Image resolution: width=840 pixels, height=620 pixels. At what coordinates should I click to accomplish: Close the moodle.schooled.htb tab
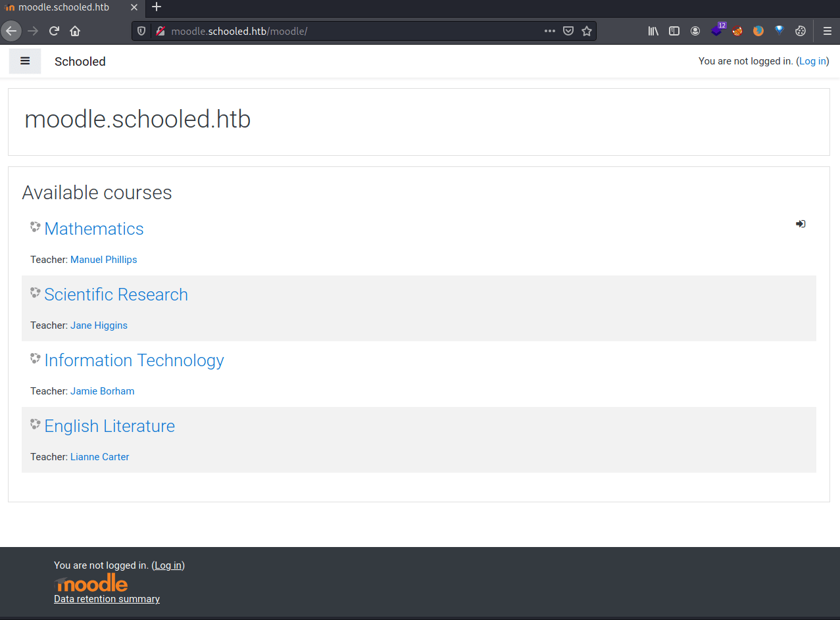point(134,8)
